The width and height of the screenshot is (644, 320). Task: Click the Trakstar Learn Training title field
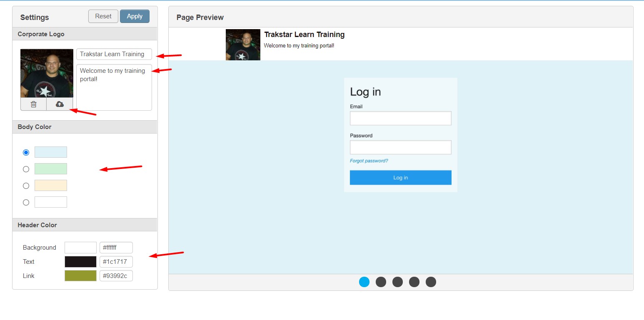click(x=114, y=54)
